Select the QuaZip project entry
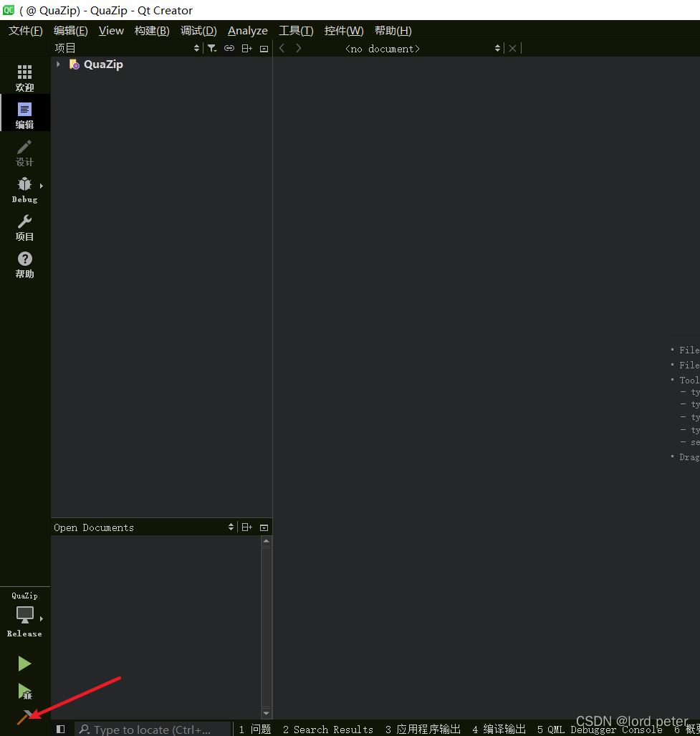This screenshot has height=736, width=700. click(x=103, y=64)
